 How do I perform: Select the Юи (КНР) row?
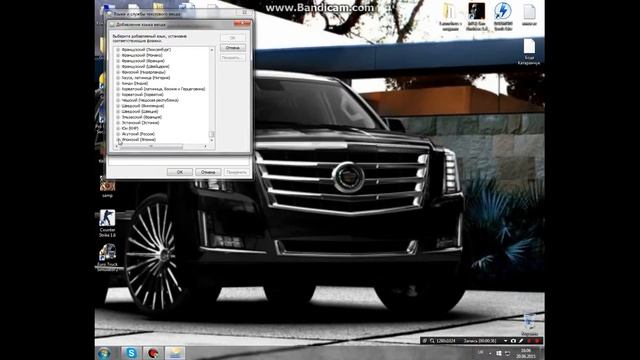130,128
